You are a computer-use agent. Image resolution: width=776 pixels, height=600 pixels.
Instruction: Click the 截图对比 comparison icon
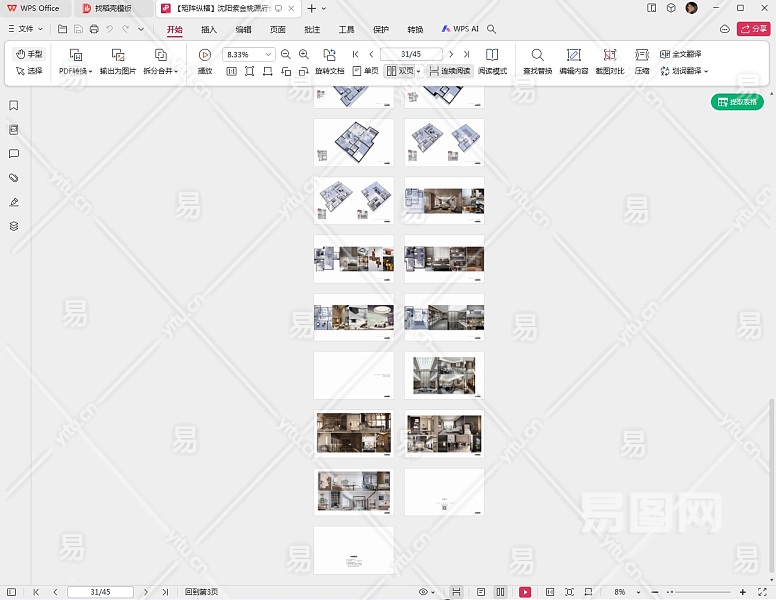(609, 55)
